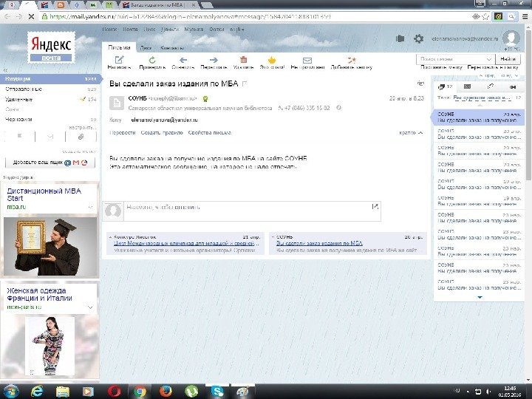The image size is (532, 399).
Task: Open the user avatar in the header
Action: click(x=511, y=38)
